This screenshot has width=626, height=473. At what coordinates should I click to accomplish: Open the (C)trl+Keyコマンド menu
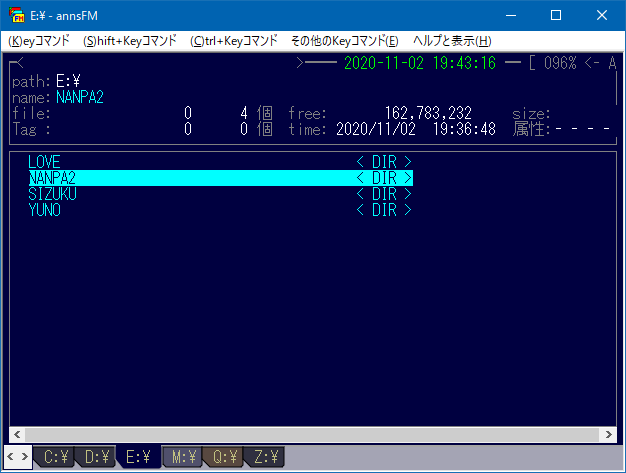[x=234, y=41]
